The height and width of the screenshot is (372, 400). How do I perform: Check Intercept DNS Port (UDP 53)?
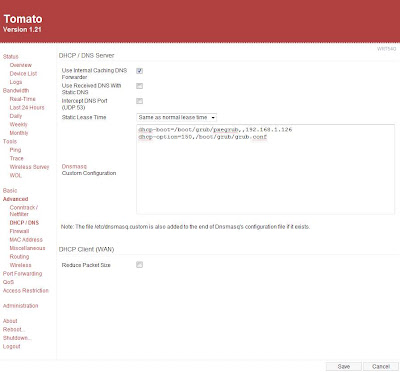[140, 101]
